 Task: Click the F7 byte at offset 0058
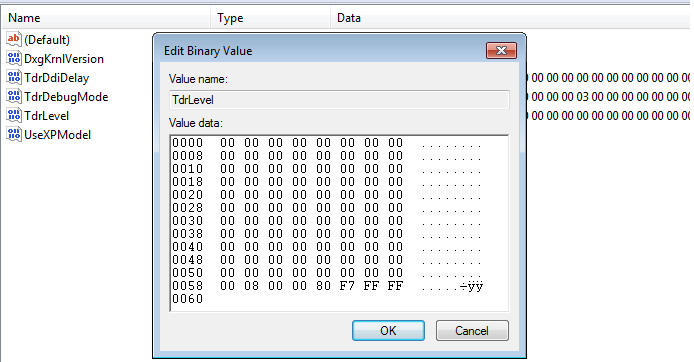(x=347, y=286)
